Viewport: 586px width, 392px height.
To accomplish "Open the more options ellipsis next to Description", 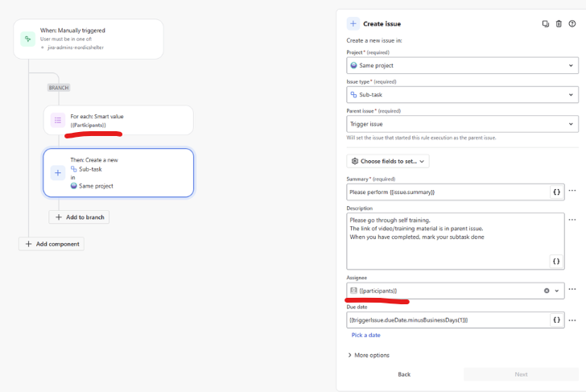I will pos(572,220).
